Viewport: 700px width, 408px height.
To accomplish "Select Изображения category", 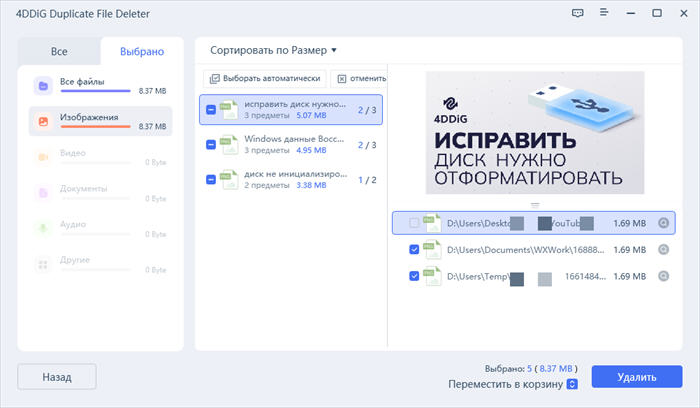I will click(x=100, y=121).
